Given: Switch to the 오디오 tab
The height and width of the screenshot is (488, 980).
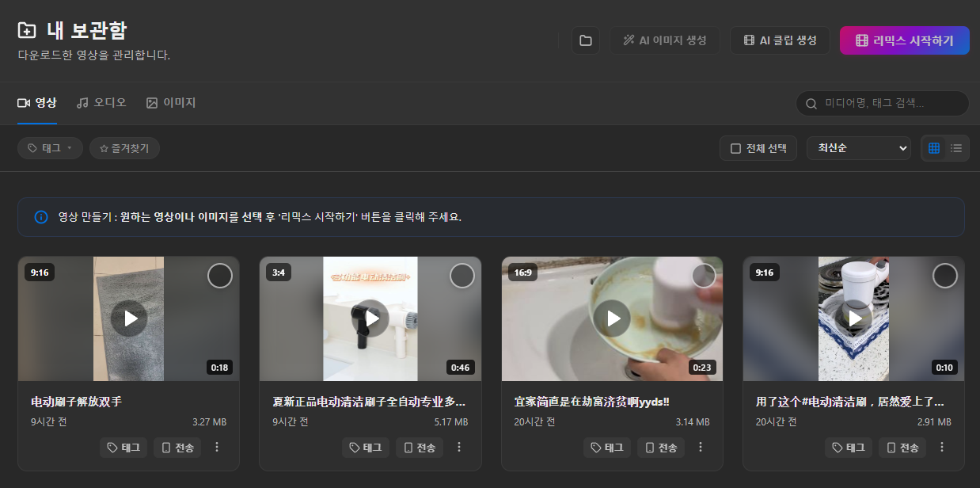Looking at the screenshot, I should coord(101,103).
